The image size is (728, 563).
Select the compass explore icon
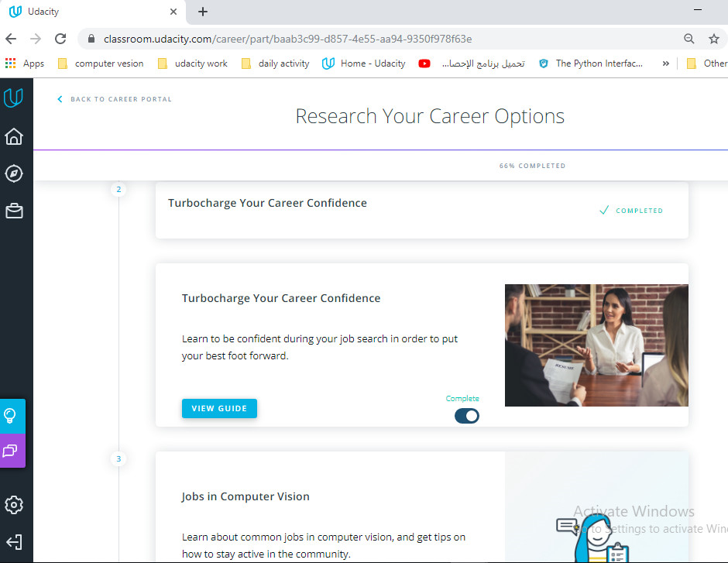point(13,173)
